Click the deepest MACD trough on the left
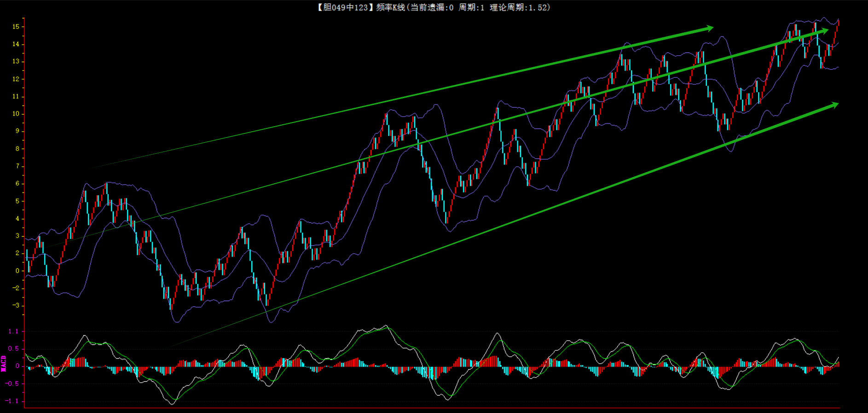This screenshot has width=868, height=413. 173,404
